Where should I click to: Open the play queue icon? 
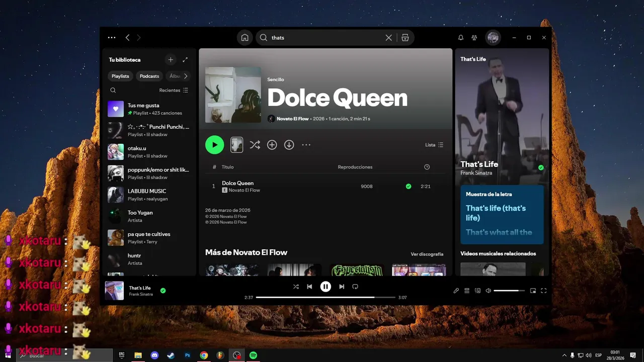click(x=467, y=291)
